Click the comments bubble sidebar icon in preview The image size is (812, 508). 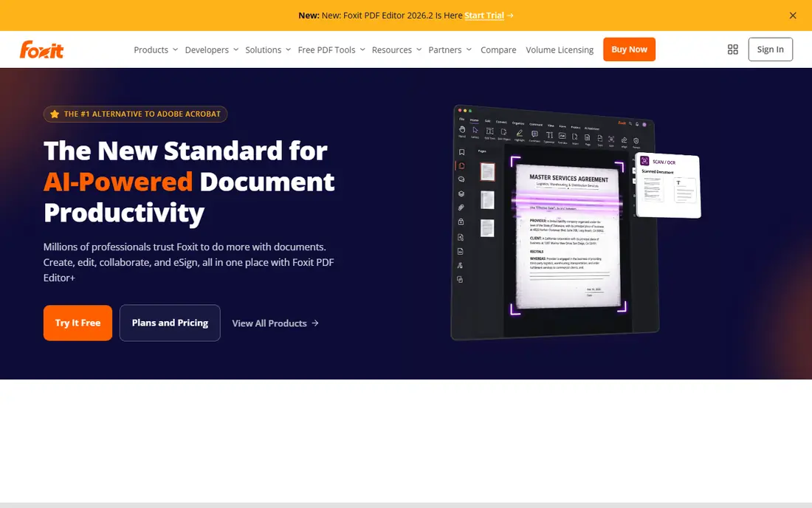[x=461, y=179]
